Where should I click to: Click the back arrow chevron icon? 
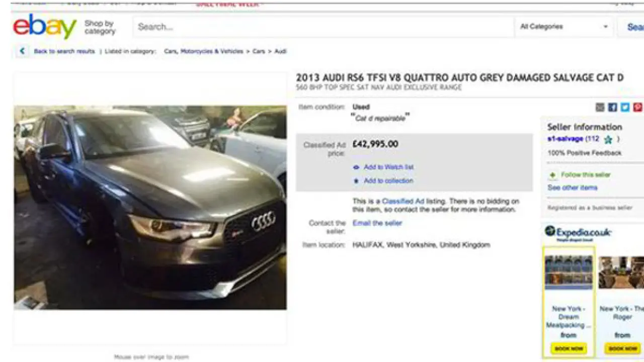(22, 51)
